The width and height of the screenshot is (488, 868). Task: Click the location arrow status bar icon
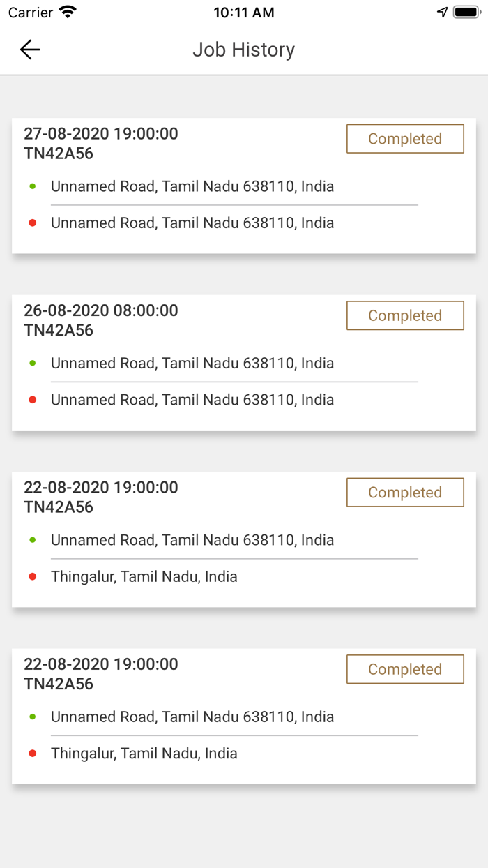point(442,13)
